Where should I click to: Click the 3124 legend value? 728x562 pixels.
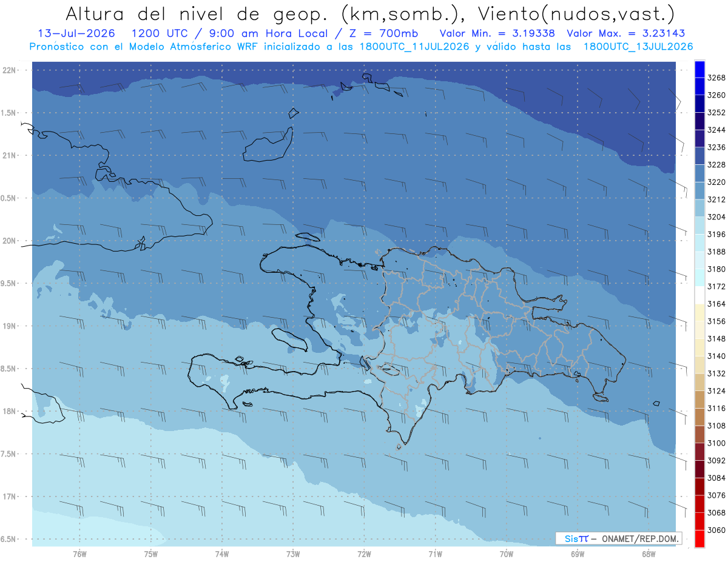coord(716,390)
